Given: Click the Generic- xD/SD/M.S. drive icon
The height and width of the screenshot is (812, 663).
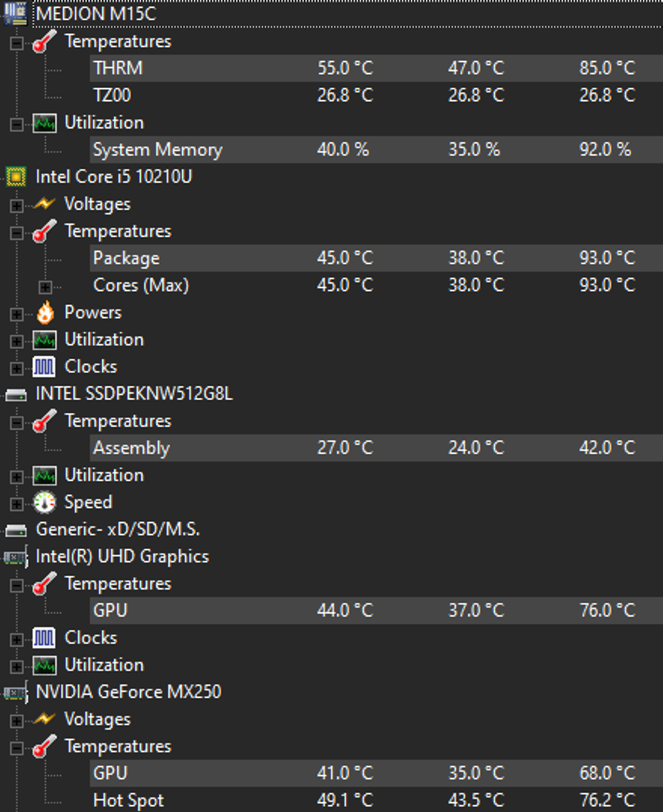Looking at the screenshot, I should click(15, 531).
